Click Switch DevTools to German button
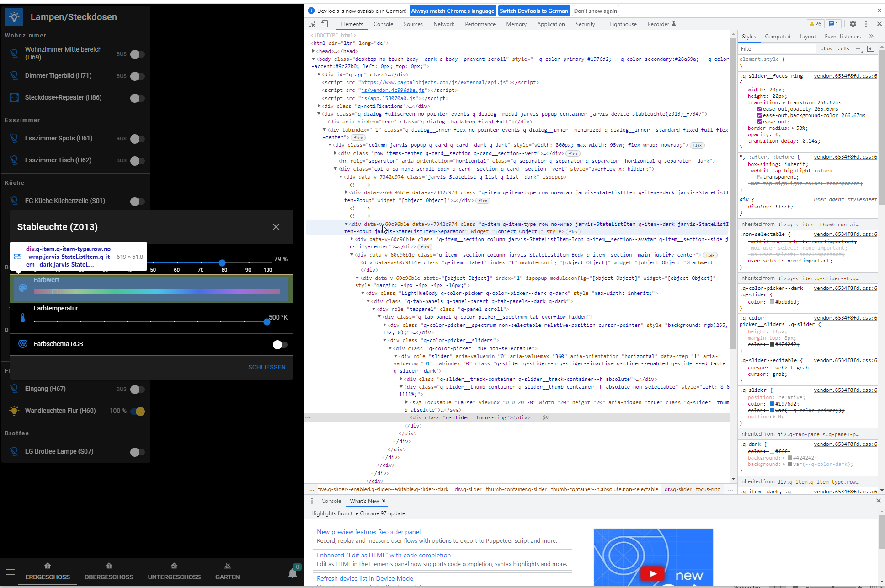The height and width of the screenshot is (588, 885). tap(533, 11)
